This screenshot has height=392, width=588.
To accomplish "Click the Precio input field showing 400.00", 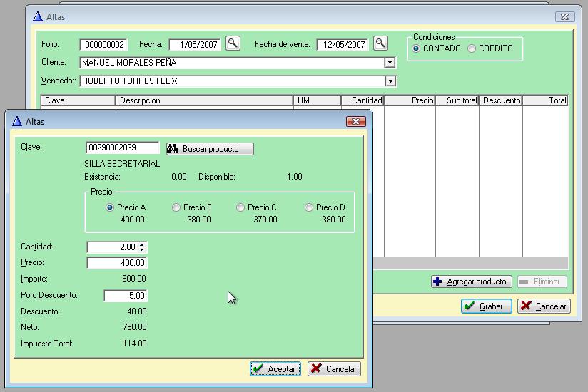I will click(x=117, y=263).
